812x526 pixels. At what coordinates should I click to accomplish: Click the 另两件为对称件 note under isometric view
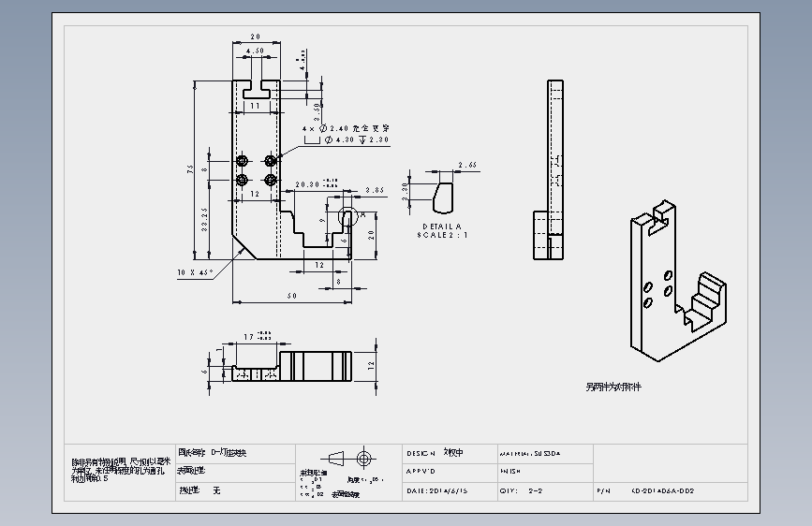click(613, 387)
